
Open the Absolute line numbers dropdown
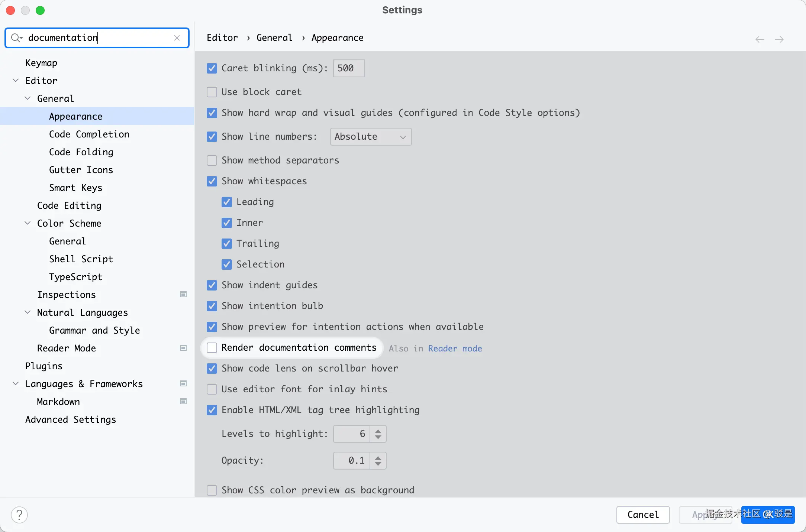click(371, 137)
